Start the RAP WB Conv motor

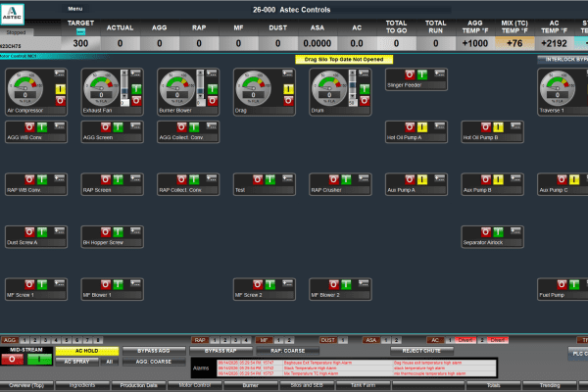pos(42,179)
